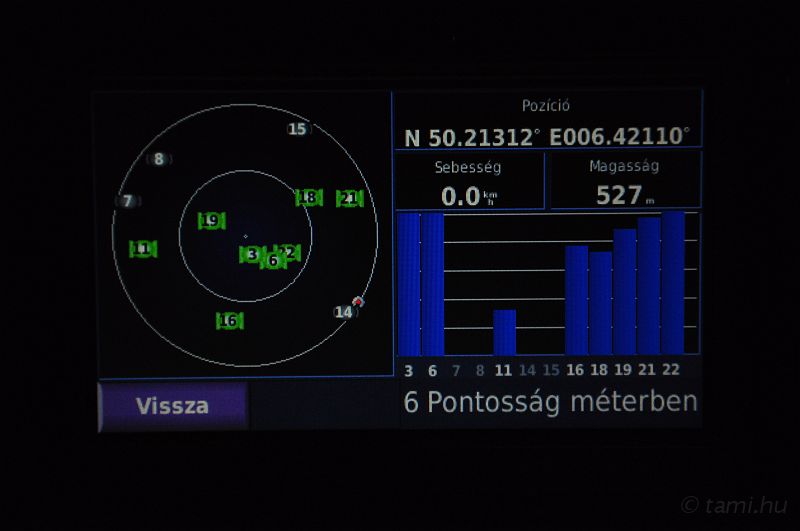Select green satellite 18 marker in sky view
Image resolution: width=800 pixels, height=531 pixels.
pyautogui.click(x=309, y=197)
